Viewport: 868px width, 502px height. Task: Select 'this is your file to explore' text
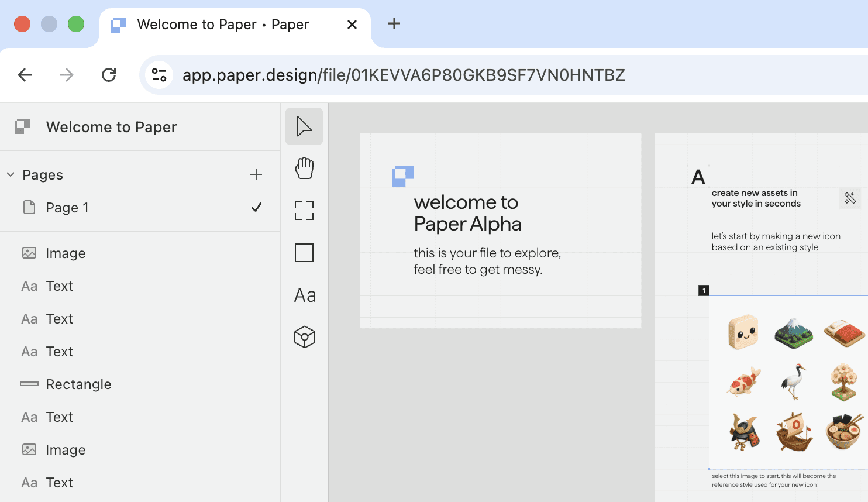[487, 261]
